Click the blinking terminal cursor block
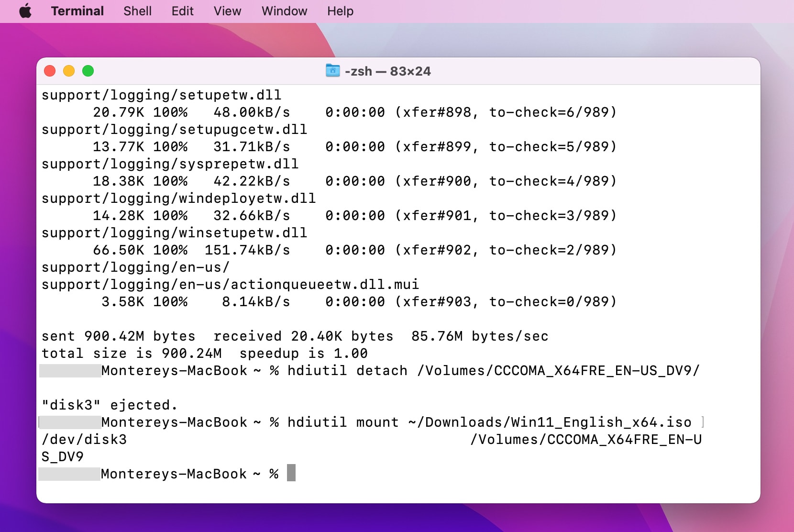This screenshot has width=794, height=532. click(290, 473)
